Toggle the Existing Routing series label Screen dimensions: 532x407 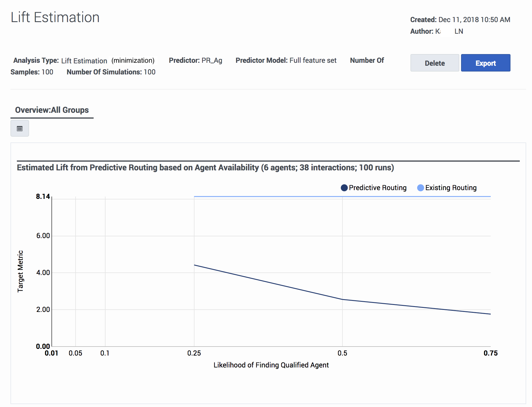click(451, 188)
